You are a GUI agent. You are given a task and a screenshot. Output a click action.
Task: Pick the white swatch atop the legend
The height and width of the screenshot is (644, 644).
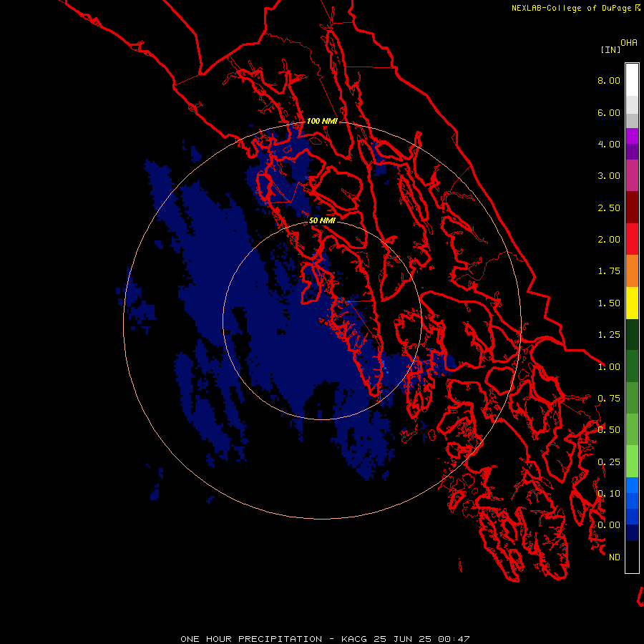(x=632, y=79)
